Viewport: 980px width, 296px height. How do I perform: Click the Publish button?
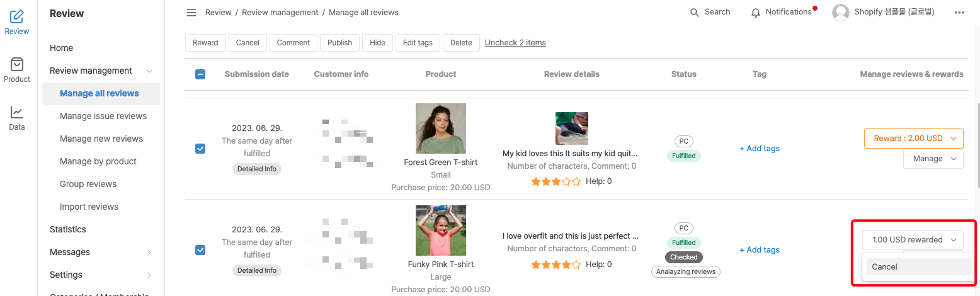(x=340, y=43)
